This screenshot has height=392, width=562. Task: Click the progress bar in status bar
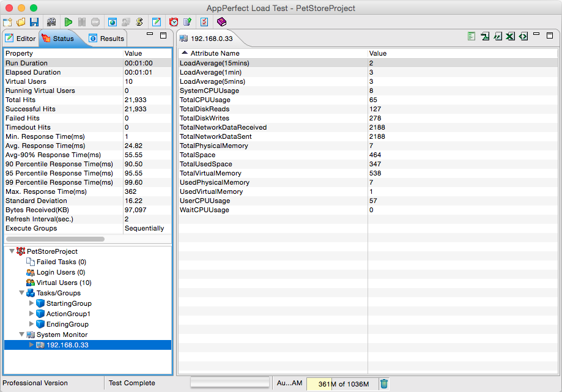tap(230, 382)
